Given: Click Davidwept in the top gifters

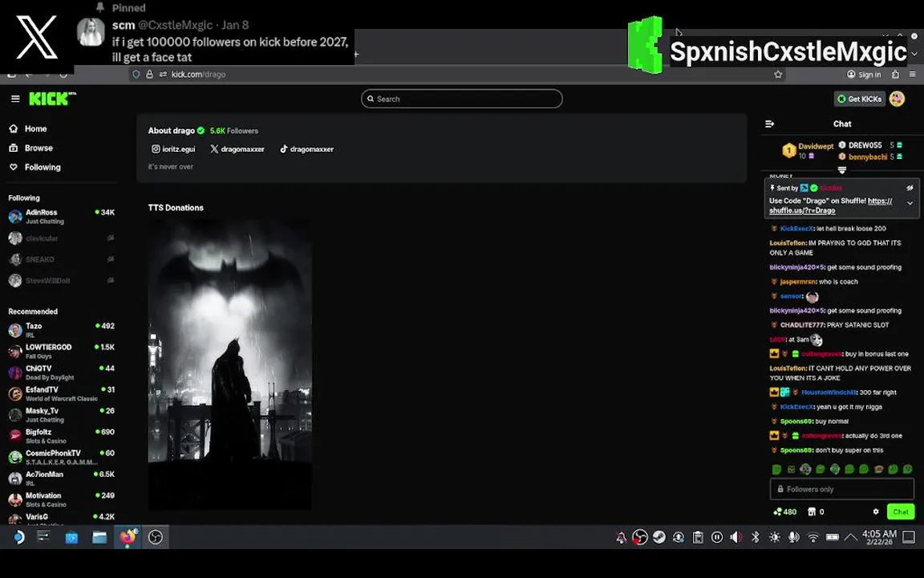Looking at the screenshot, I should click(816, 146).
